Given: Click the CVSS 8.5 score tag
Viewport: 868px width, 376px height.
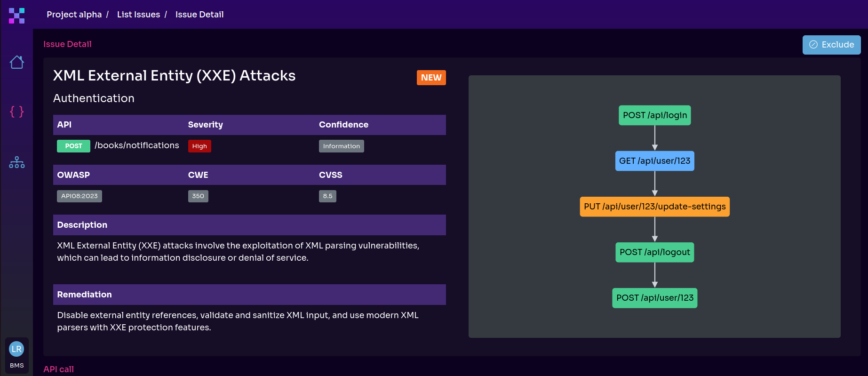Looking at the screenshot, I should (327, 196).
